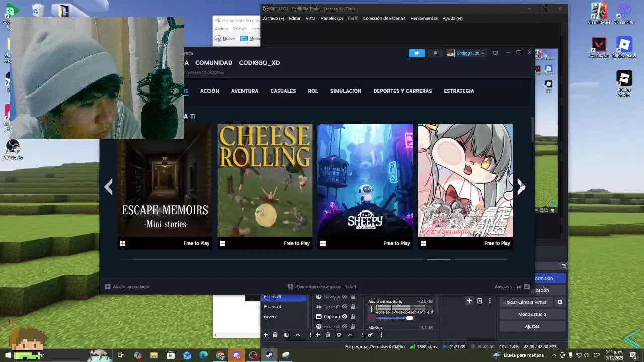Toggle lock on the extensit source
This screenshot has width=644, height=362.
(353, 327)
